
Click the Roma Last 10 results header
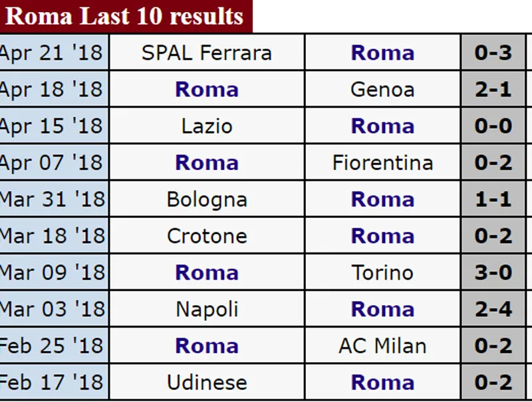pos(125,16)
